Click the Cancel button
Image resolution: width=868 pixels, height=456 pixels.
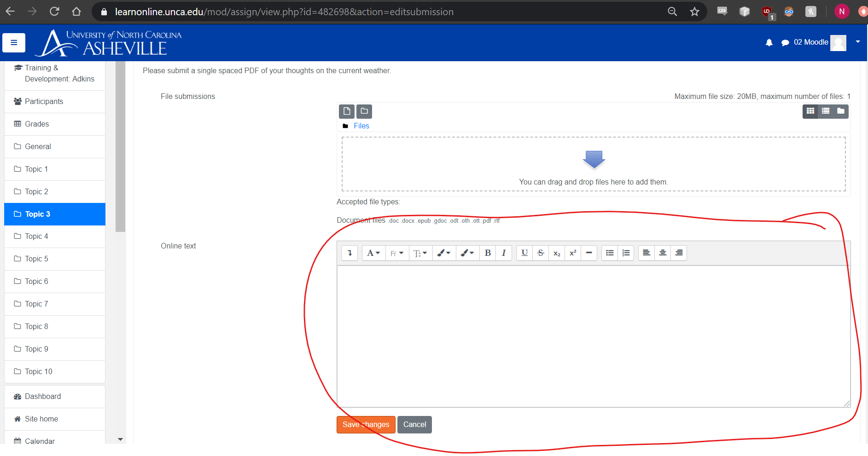click(414, 424)
